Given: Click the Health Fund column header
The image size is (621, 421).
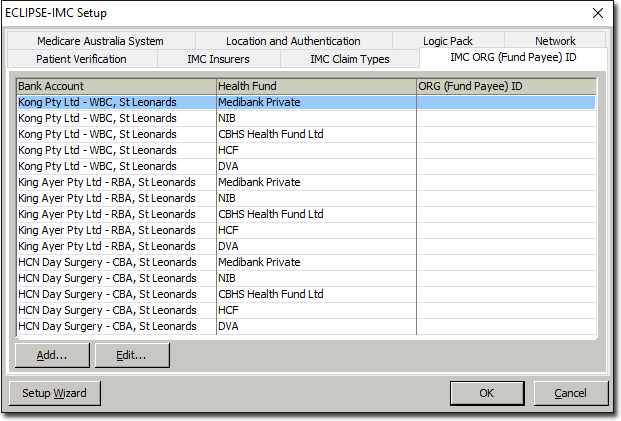Looking at the screenshot, I should 315,86.
